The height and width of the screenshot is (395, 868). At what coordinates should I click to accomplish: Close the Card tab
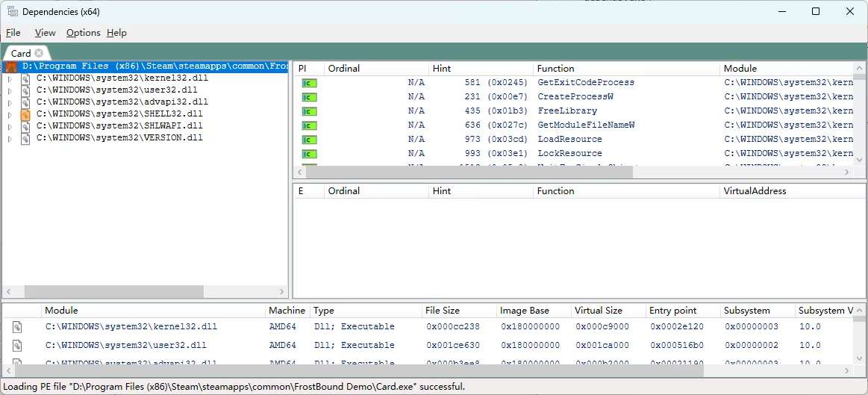[40, 53]
